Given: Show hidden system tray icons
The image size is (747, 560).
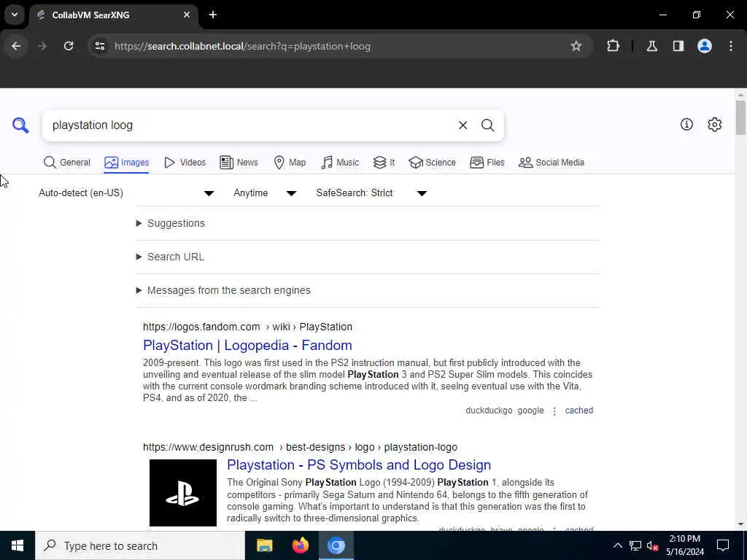Looking at the screenshot, I should point(617,545).
